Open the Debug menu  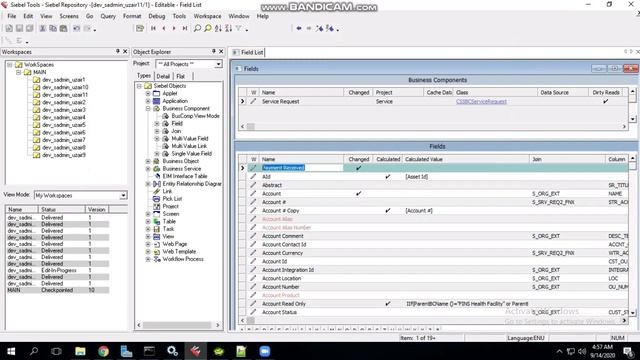point(156,16)
